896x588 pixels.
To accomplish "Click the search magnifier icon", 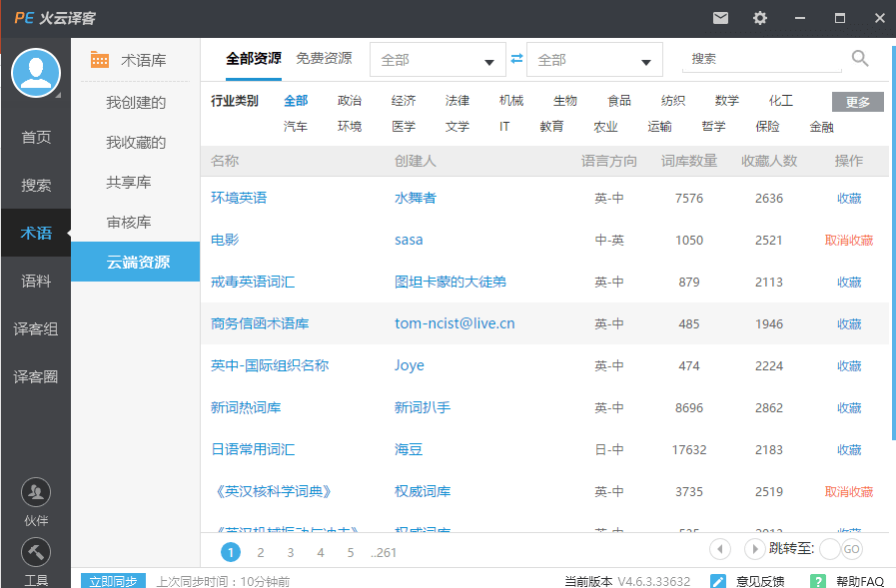I will tap(860, 59).
